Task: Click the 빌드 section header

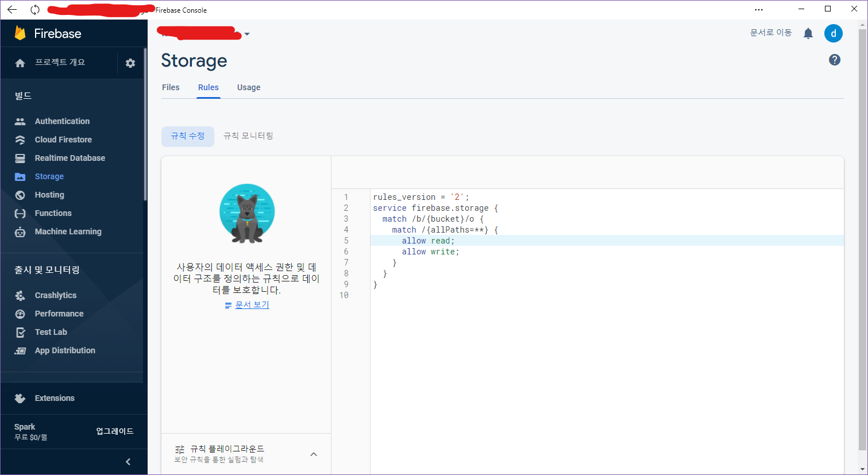Action: click(23, 96)
